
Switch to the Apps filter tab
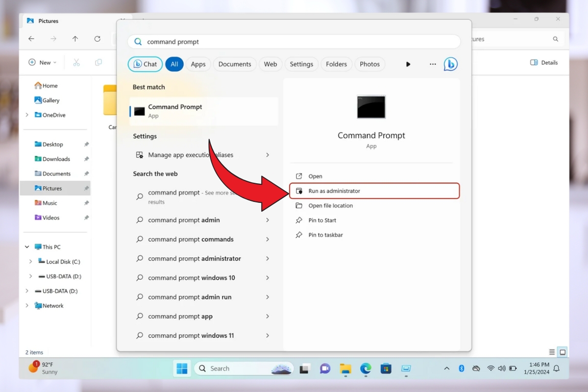[x=198, y=64]
